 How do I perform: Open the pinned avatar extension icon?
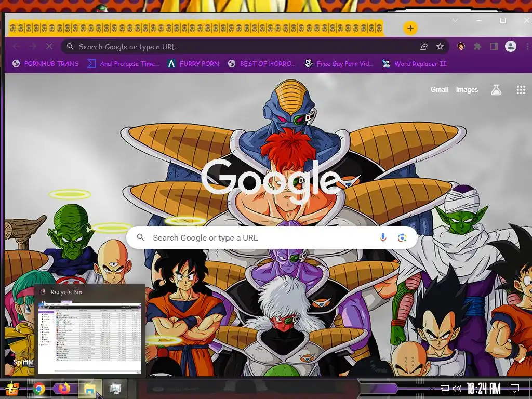tap(461, 46)
